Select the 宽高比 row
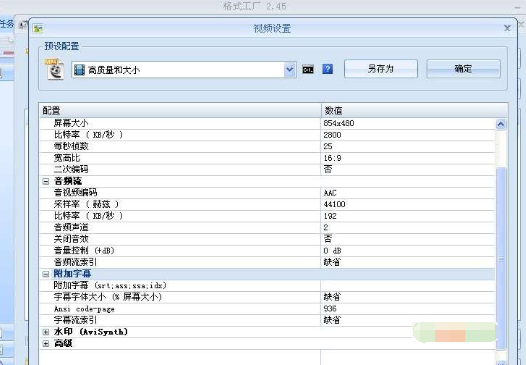The width and height of the screenshot is (526, 365). pos(267,158)
